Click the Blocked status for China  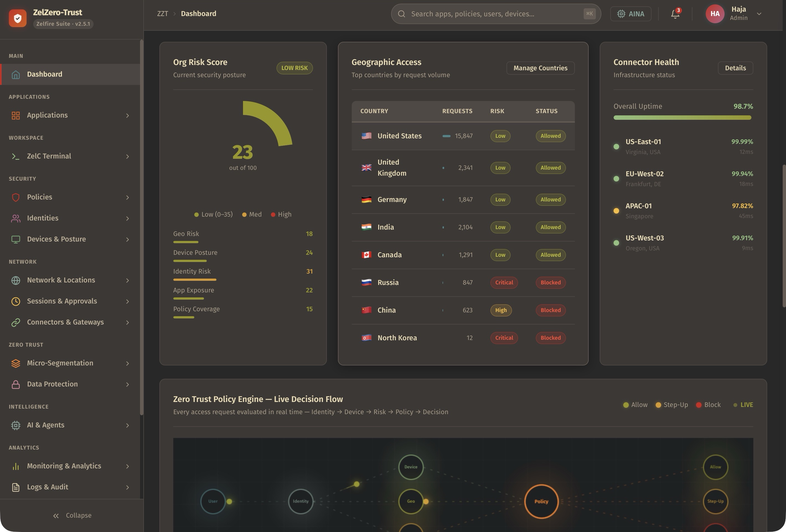coord(550,310)
